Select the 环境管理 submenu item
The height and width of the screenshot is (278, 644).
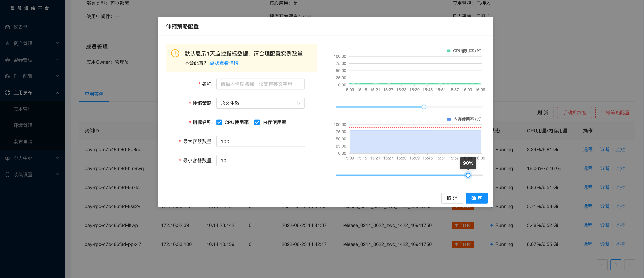click(x=23, y=125)
